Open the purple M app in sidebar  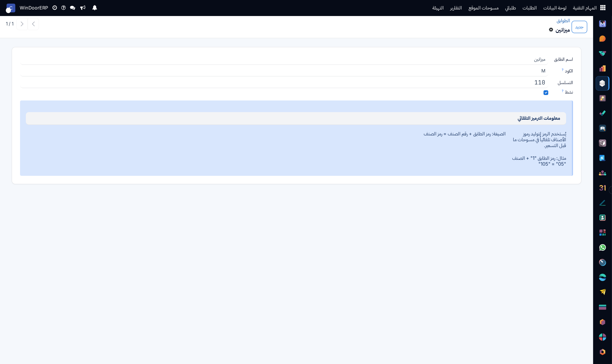point(602,24)
